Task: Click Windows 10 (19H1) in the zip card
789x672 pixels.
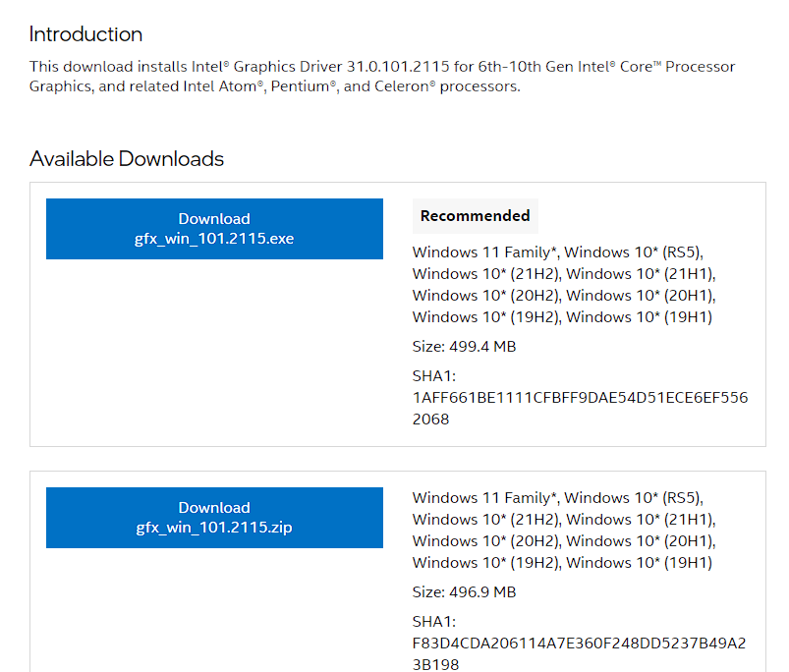Action: (x=640, y=563)
